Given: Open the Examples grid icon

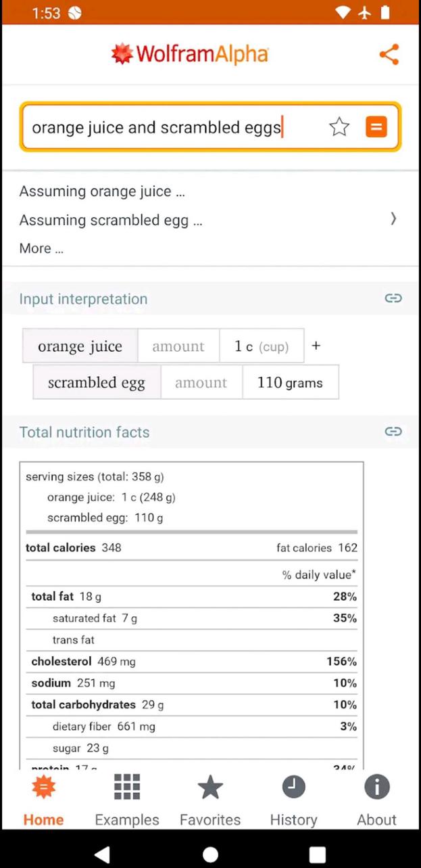Looking at the screenshot, I should (x=126, y=786).
